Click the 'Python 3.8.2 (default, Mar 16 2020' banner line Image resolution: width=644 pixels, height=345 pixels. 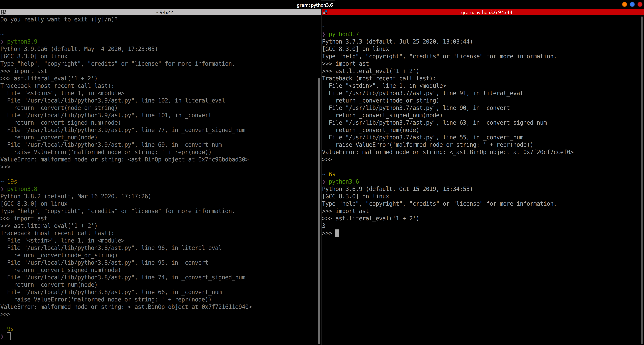coord(76,196)
